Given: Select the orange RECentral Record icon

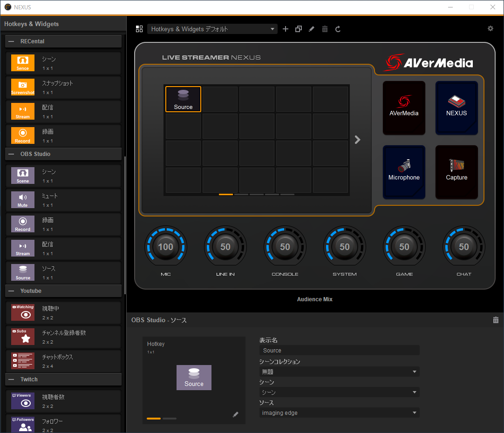Looking at the screenshot, I should pos(22,135).
